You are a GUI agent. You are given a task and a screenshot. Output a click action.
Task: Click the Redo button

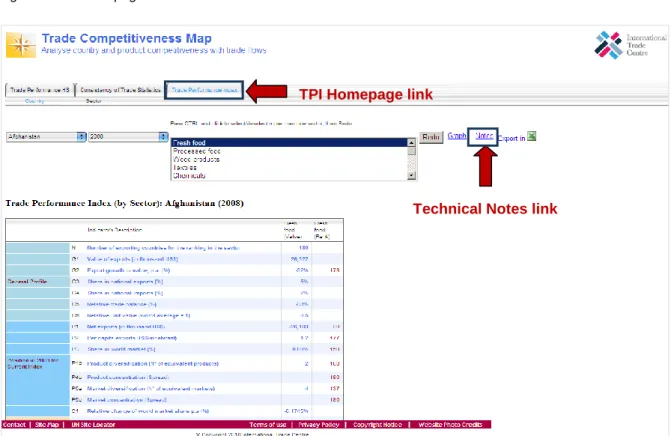[x=431, y=137]
